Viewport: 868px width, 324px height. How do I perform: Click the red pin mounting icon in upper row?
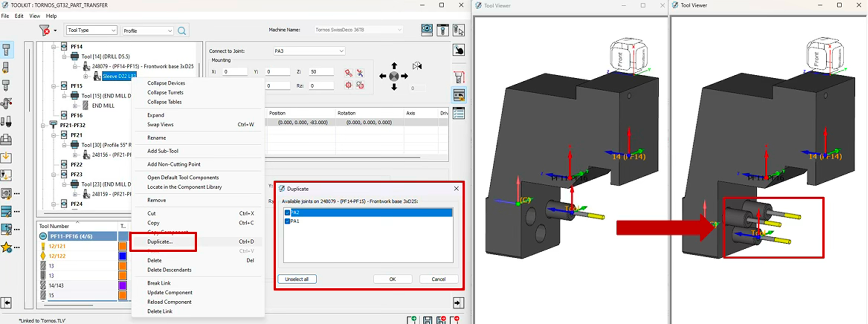click(x=348, y=72)
